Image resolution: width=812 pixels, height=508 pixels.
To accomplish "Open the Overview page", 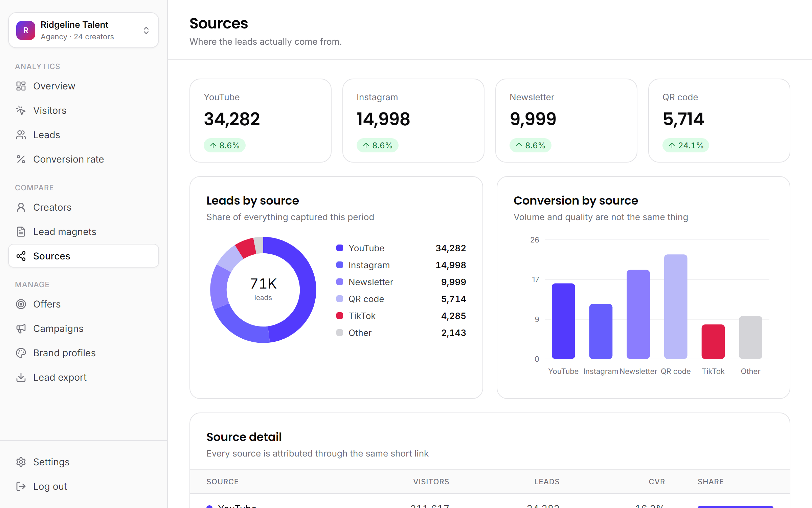I will click(84, 86).
